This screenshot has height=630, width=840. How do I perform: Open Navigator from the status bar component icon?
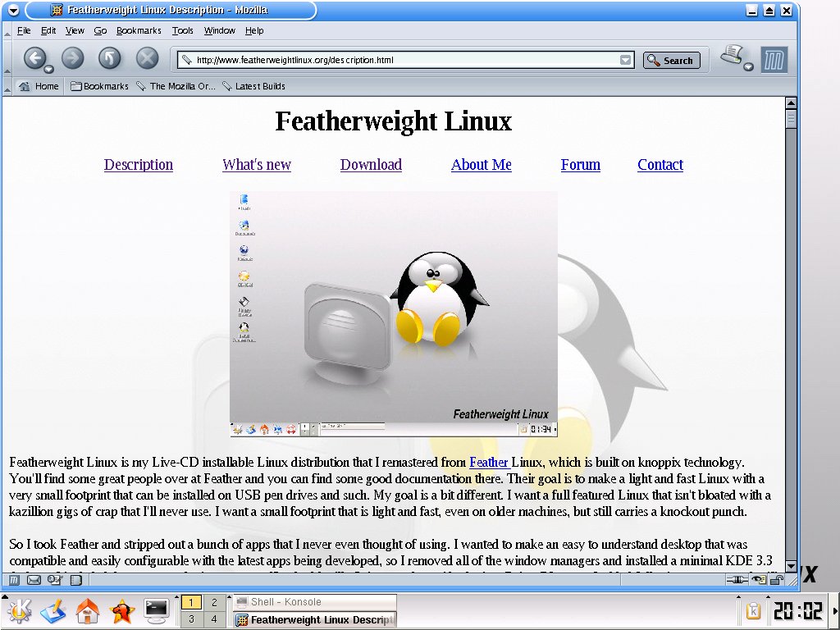point(15,580)
